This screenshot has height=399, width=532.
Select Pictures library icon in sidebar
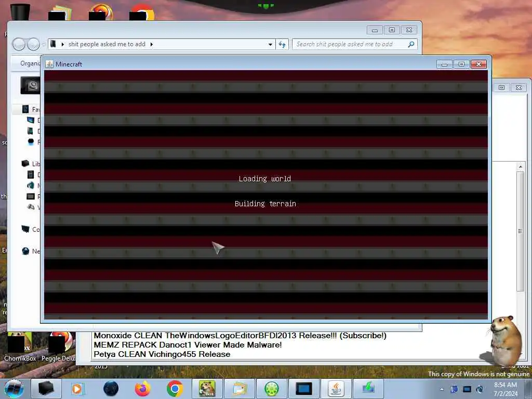(x=31, y=196)
